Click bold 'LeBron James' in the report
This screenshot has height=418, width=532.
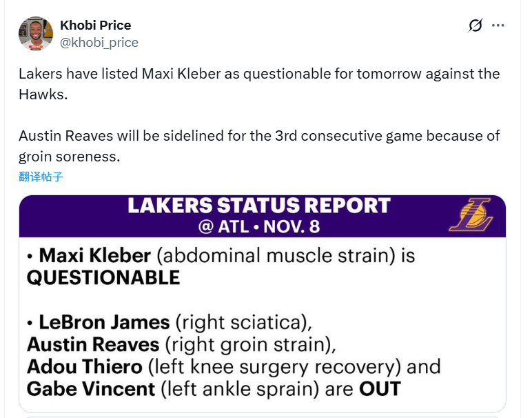coord(104,322)
